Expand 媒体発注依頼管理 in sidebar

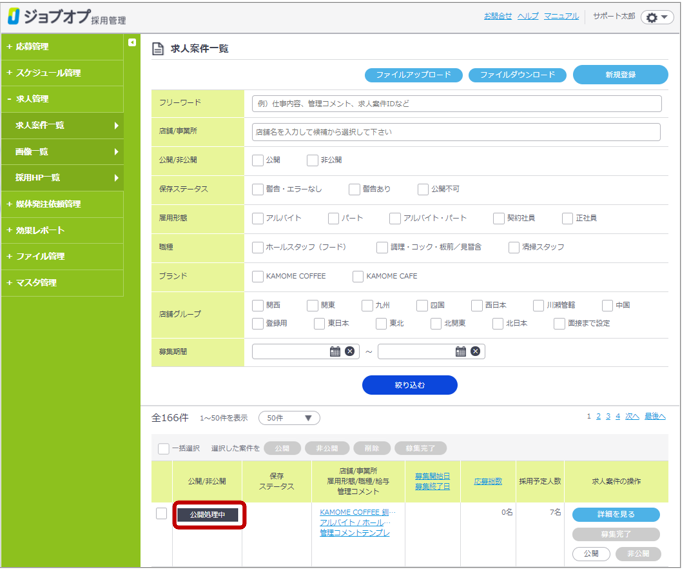(x=62, y=204)
